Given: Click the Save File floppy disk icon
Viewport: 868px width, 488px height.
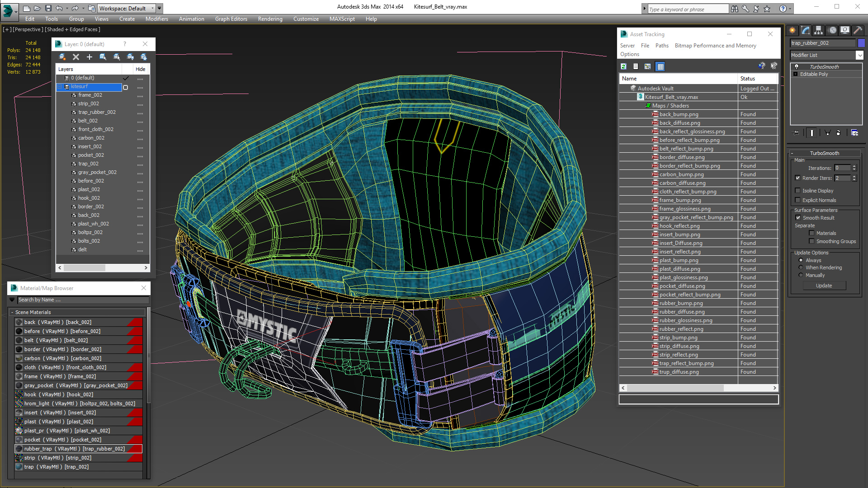Looking at the screenshot, I should click(48, 8).
